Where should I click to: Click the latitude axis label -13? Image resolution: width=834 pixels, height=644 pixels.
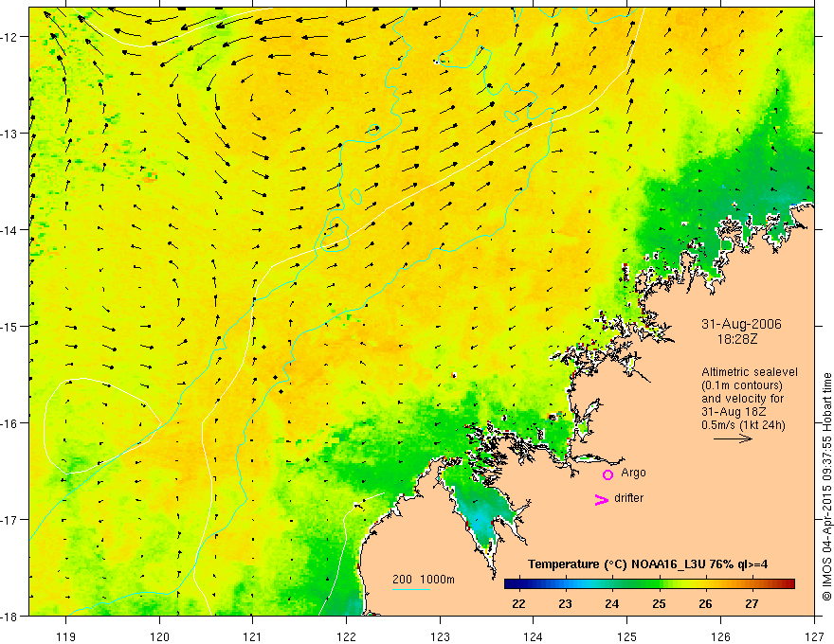coord(10,134)
